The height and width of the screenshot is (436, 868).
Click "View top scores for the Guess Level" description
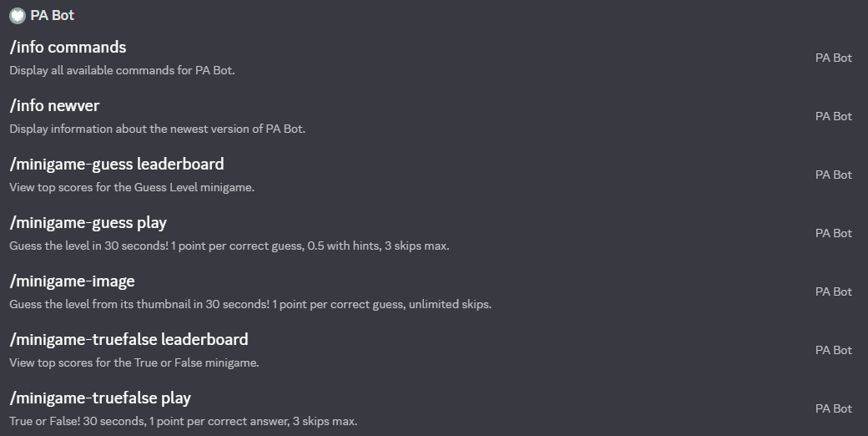(x=132, y=188)
